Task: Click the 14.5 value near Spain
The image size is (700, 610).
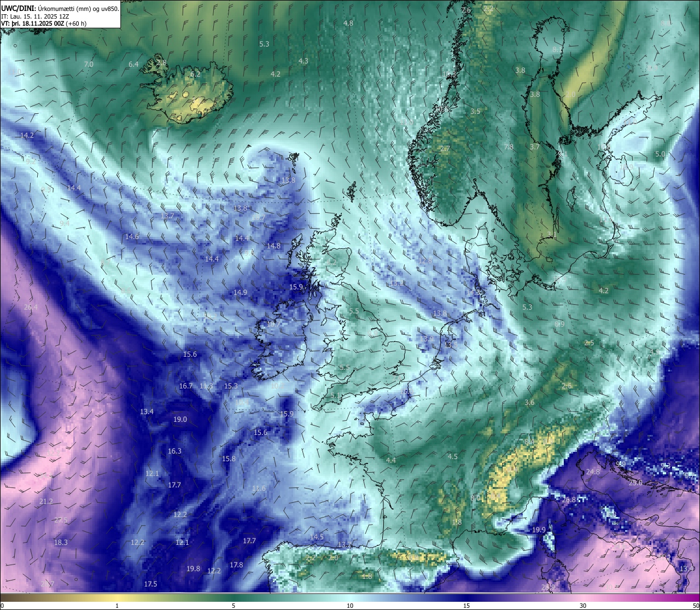Action: click(x=317, y=537)
